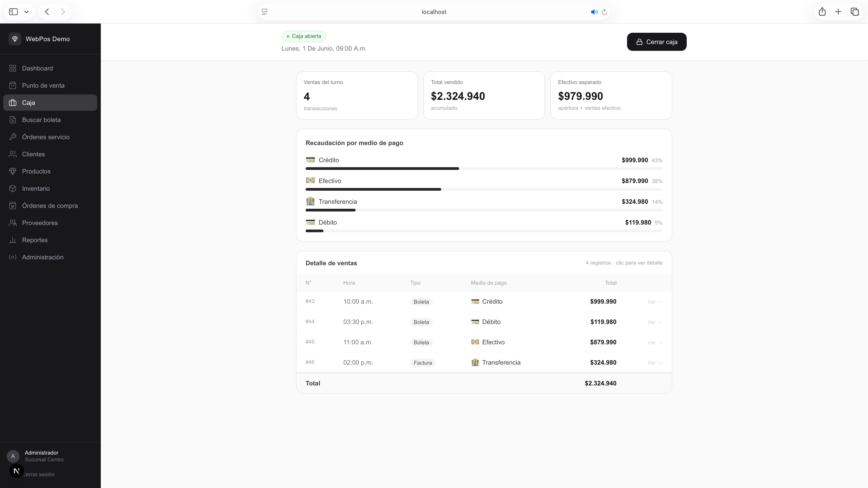Click the Punto de venta bag icon
This screenshot has width=868, height=488.
13,86
